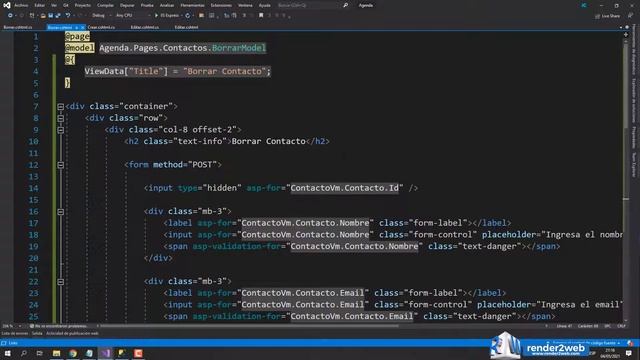Viewport: 640px width, 360px height.
Task: Click the no problems found status indicator
Action: click(58, 326)
